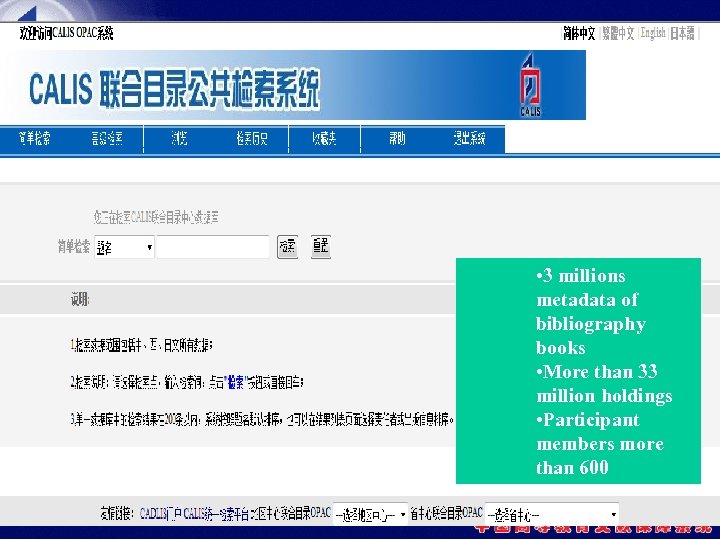Open the 浏览 browse menu item
The image size is (720, 540).
click(x=179, y=138)
